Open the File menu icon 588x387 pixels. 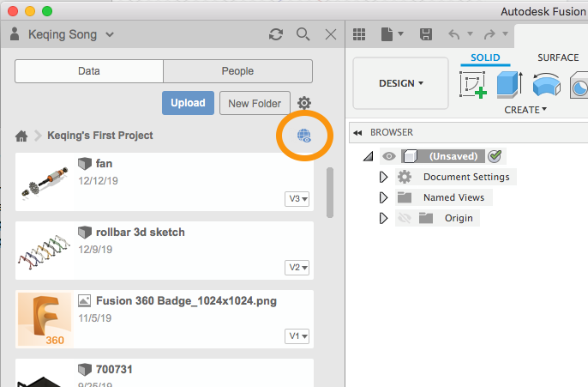tap(387, 34)
